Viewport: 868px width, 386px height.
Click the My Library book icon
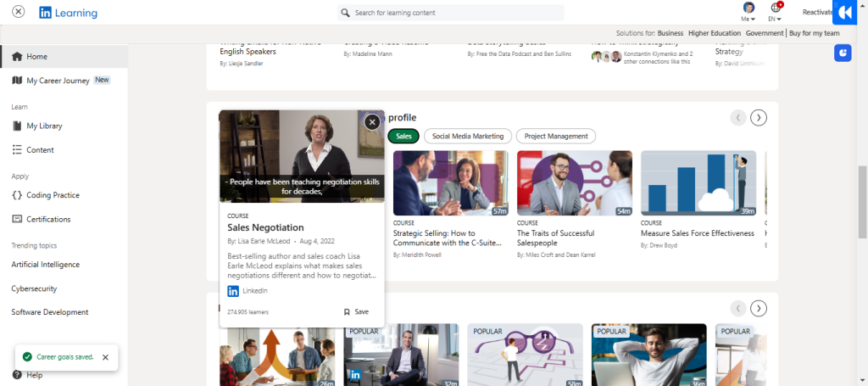[x=17, y=126]
